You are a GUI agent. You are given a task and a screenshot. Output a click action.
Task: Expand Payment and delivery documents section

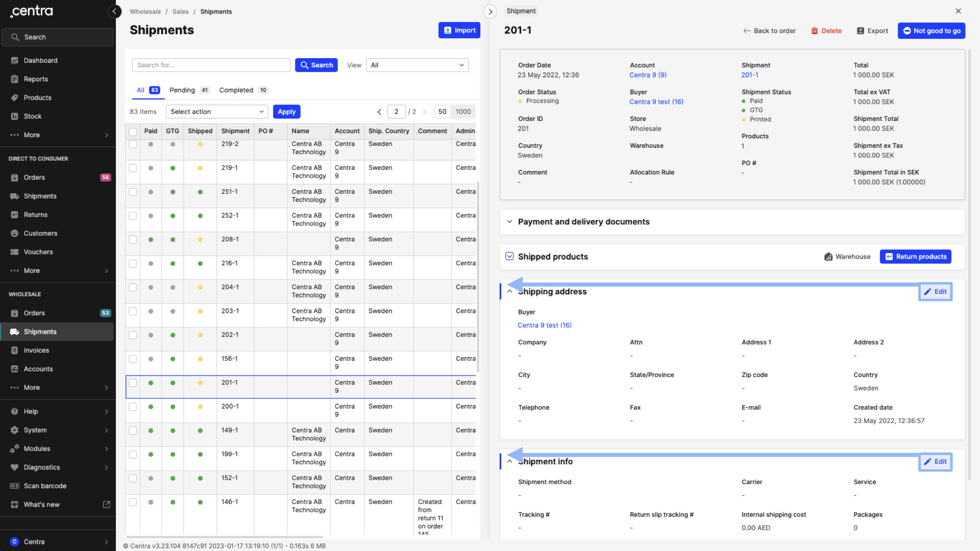(x=509, y=222)
